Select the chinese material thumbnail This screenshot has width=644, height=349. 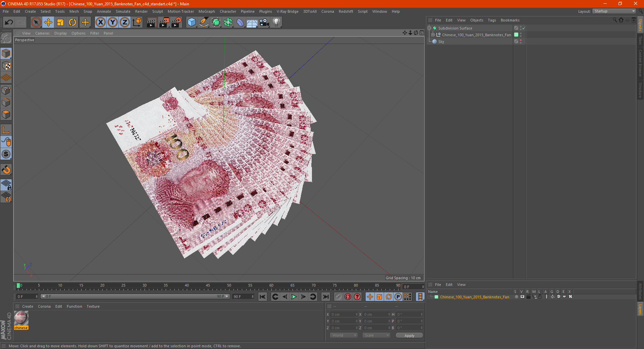tap(21, 318)
